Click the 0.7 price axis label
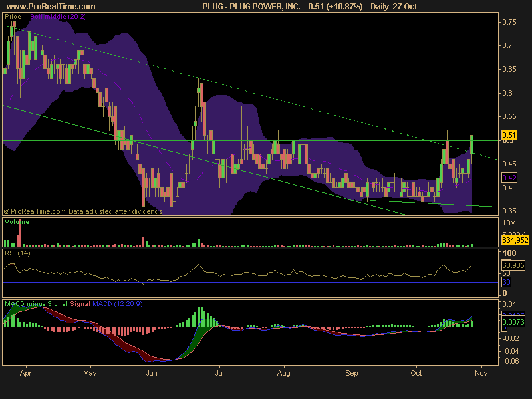 coord(507,45)
